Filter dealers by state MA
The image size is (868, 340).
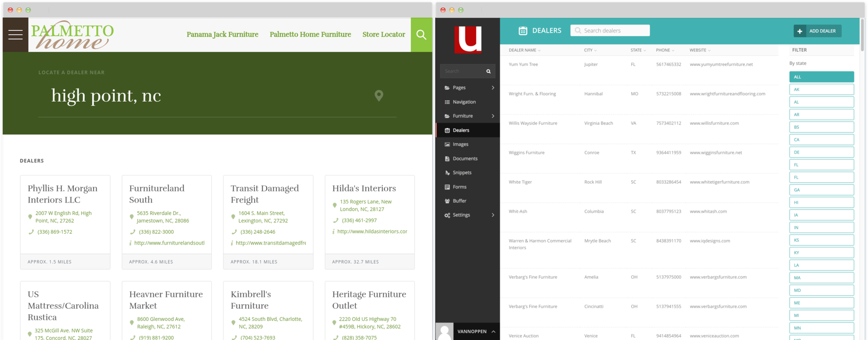821,278
